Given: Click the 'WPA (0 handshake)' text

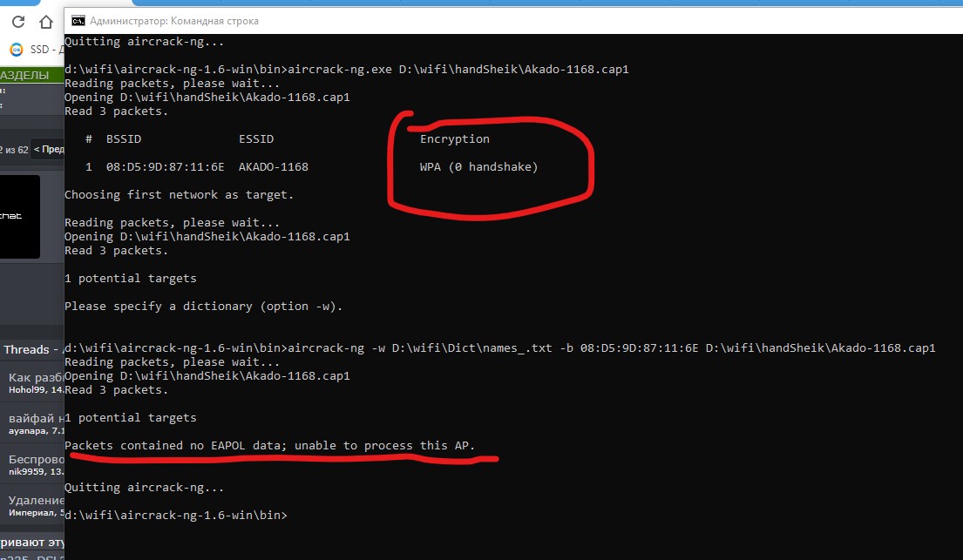Looking at the screenshot, I should coord(478,167).
